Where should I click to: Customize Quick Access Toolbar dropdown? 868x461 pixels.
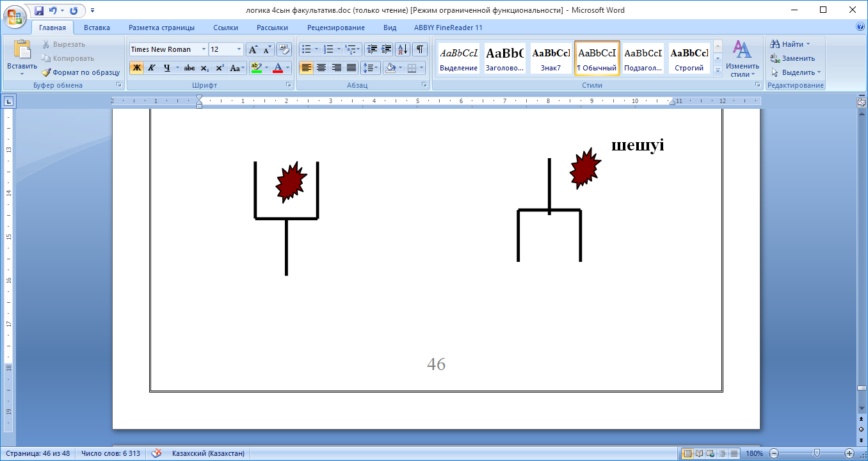click(x=93, y=11)
